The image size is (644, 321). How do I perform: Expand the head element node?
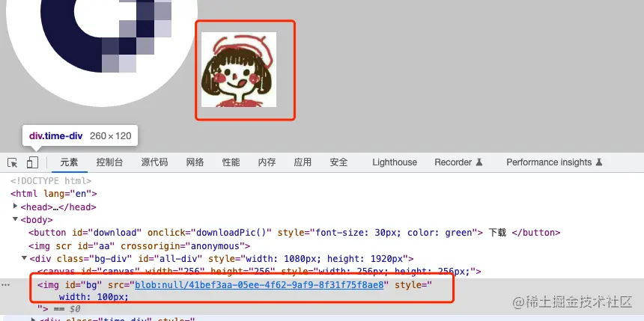[x=16, y=206]
